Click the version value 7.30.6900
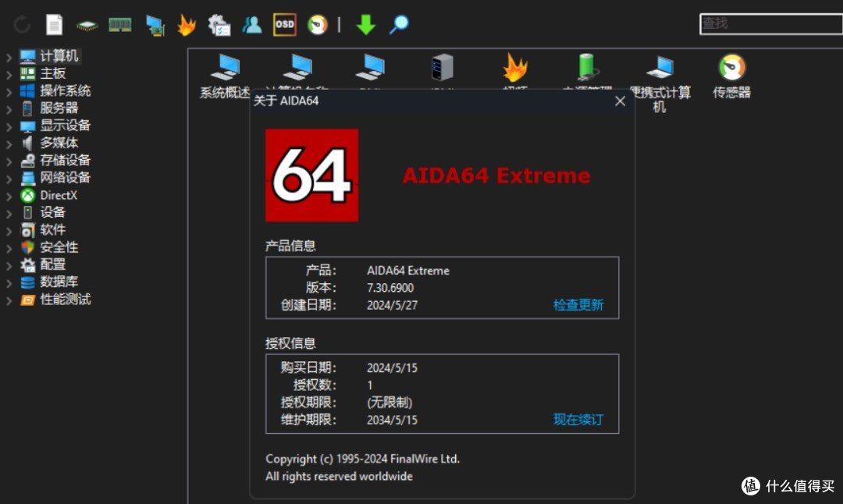843x504 pixels. pos(390,288)
